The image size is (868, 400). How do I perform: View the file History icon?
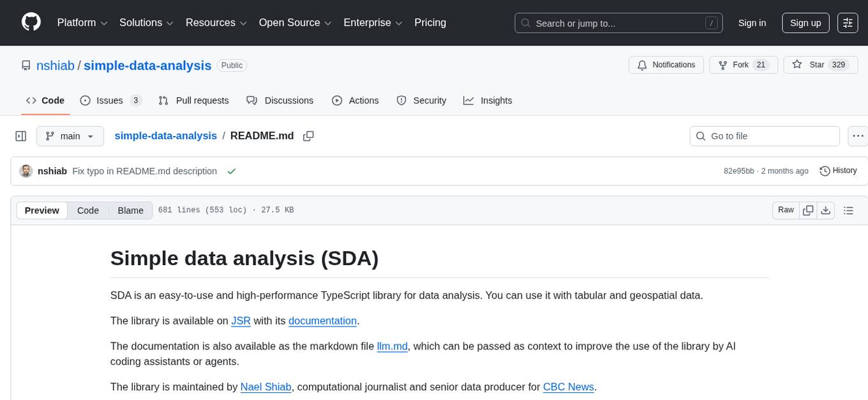[824, 171]
